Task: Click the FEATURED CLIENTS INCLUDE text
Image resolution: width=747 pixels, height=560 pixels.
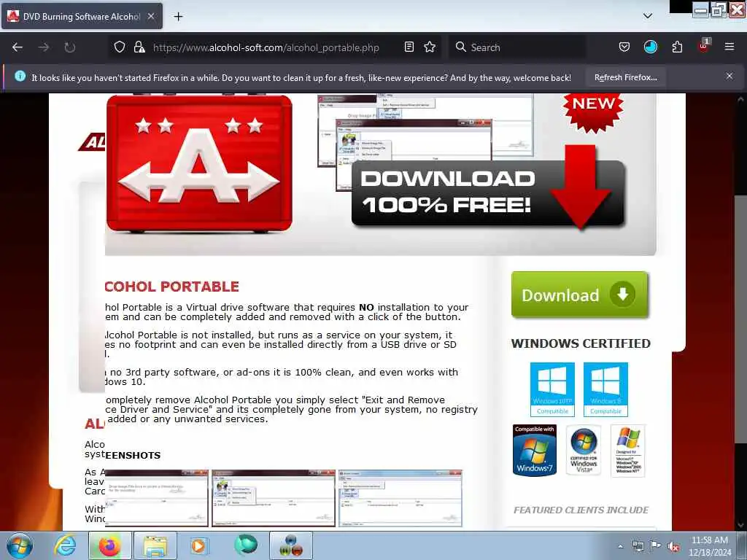Action: [581, 510]
